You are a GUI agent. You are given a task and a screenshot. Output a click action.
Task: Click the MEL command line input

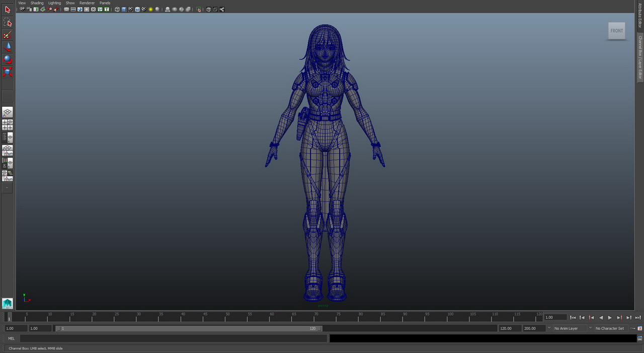pos(174,338)
